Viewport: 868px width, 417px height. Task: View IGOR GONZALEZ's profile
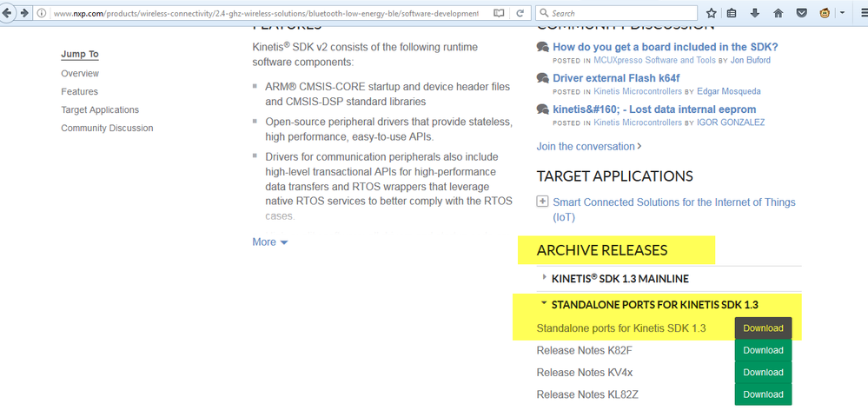pos(731,122)
